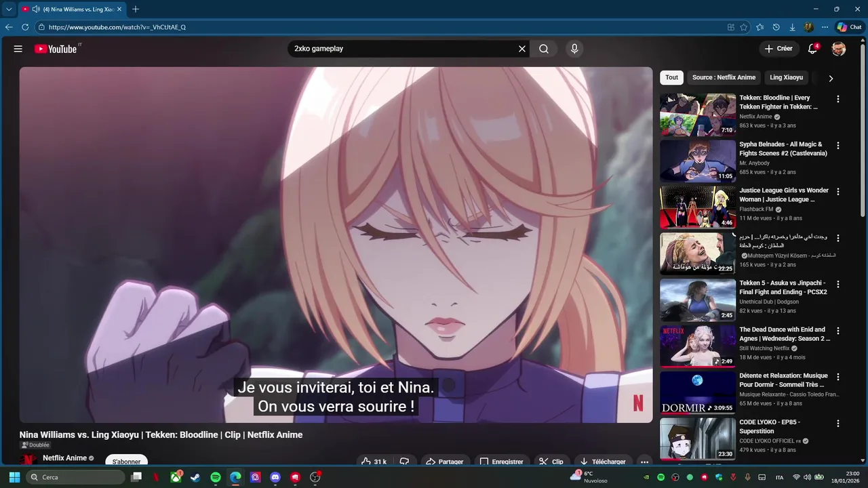868x488 pixels.
Task: Select the Ling Xiaoyu filter chip
Action: click(786, 77)
